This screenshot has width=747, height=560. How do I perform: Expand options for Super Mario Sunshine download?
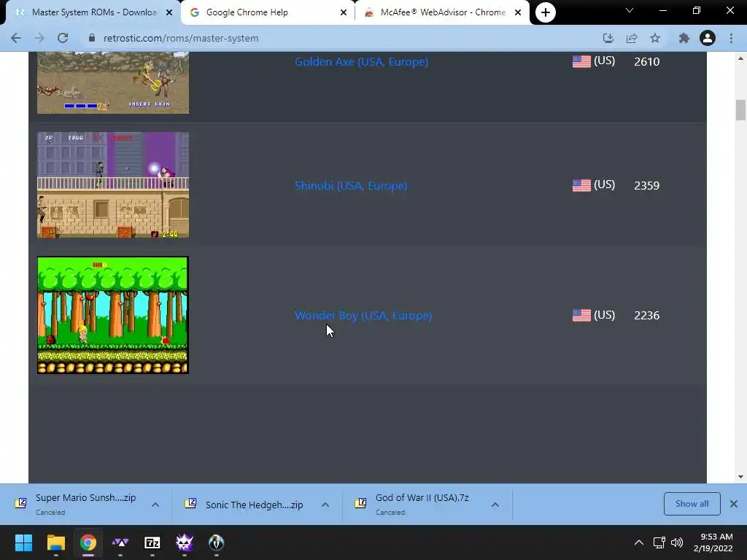[155, 505]
